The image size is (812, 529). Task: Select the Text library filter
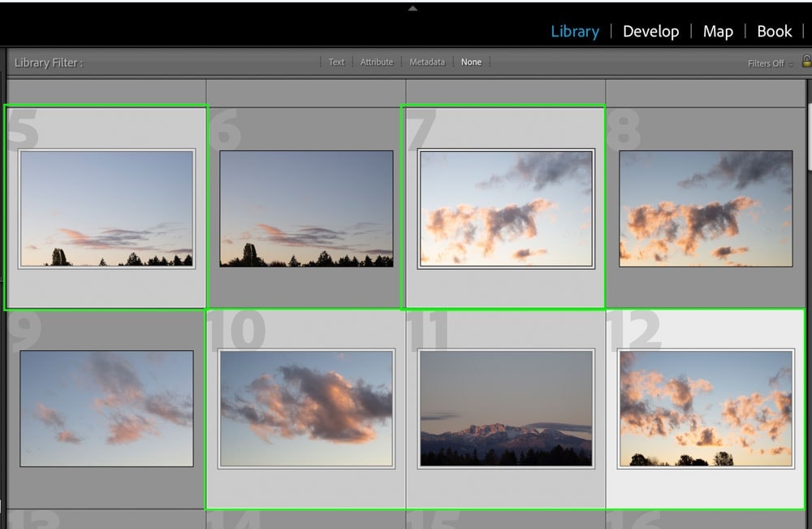click(x=336, y=63)
